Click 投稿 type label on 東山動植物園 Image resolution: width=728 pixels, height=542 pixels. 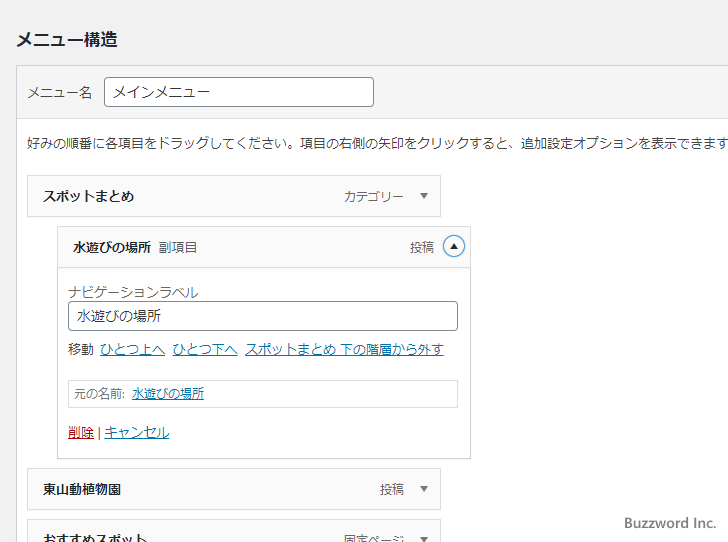coord(392,490)
